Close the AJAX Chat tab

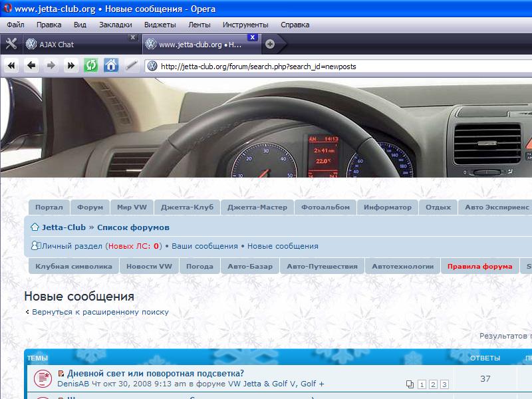click(133, 37)
